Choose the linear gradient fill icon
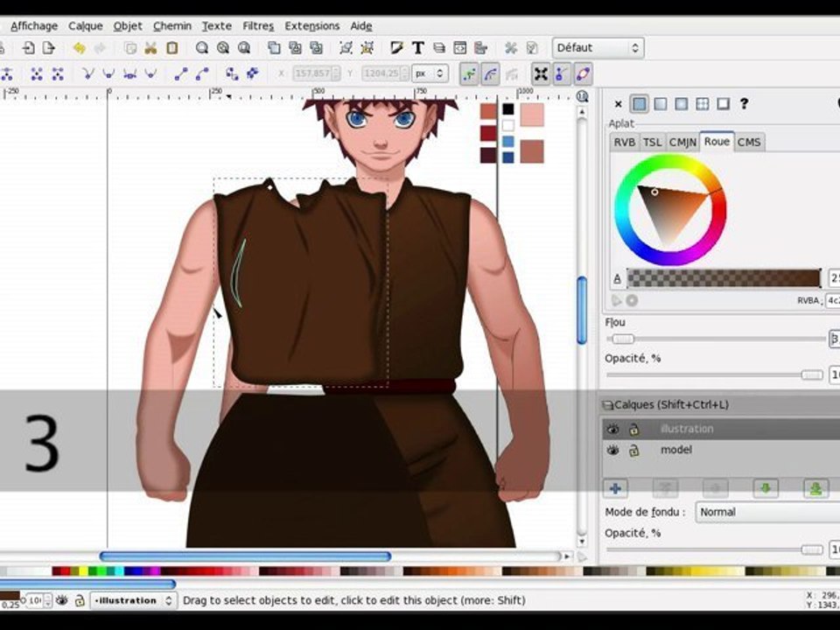The width and height of the screenshot is (840, 630). click(661, 104)
